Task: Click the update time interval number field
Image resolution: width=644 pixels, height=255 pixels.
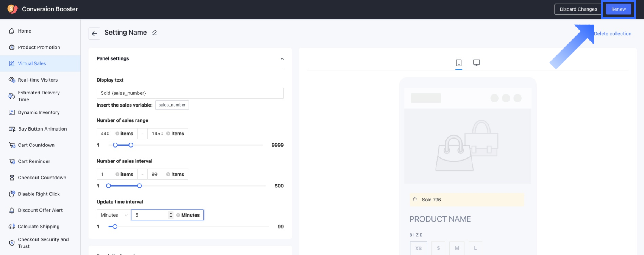Action: 167,215
